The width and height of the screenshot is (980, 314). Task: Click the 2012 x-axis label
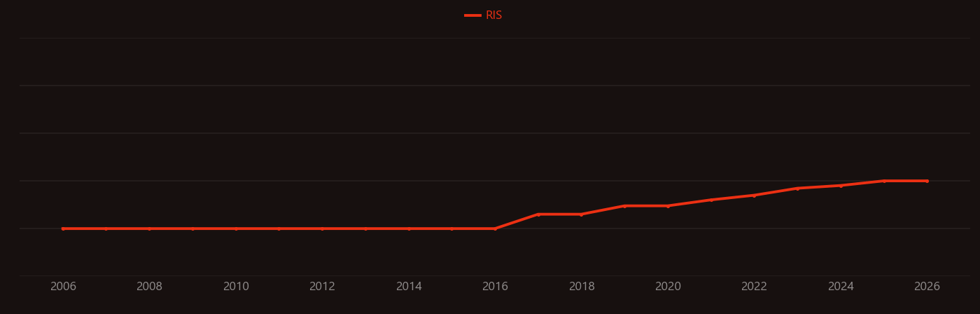tap(322, 287)
